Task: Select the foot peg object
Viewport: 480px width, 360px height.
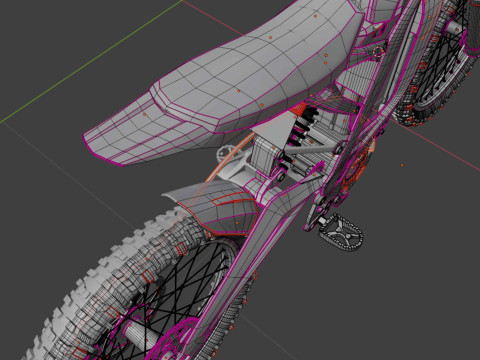Action: click(341, 232)
